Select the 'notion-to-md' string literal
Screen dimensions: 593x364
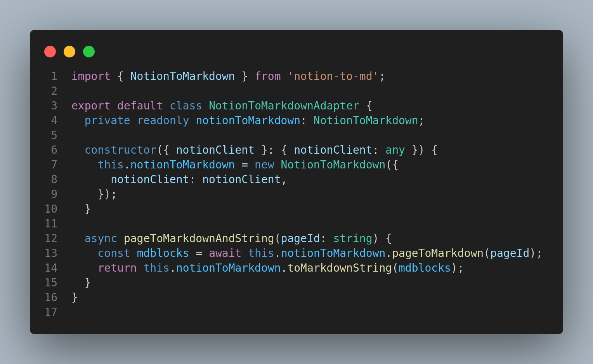click(333, 76)
